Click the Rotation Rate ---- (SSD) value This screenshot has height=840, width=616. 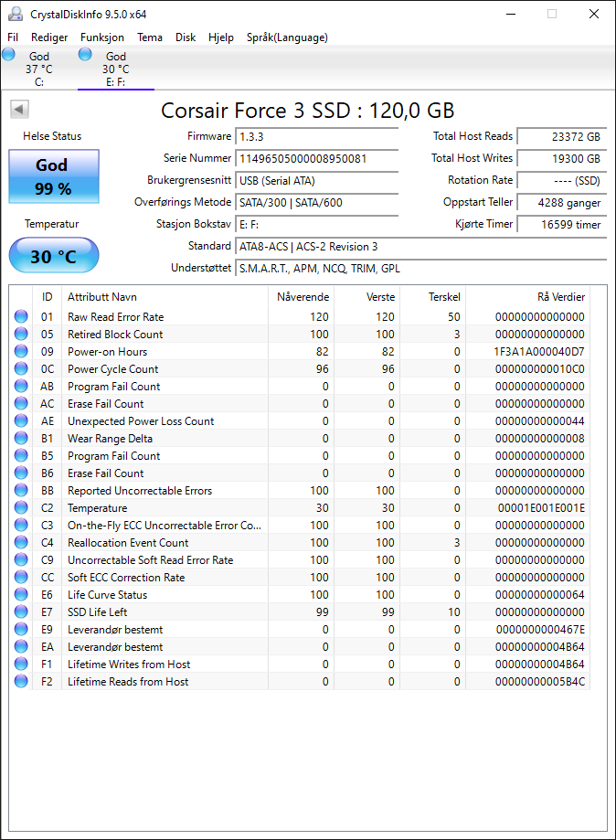[562, 181]
